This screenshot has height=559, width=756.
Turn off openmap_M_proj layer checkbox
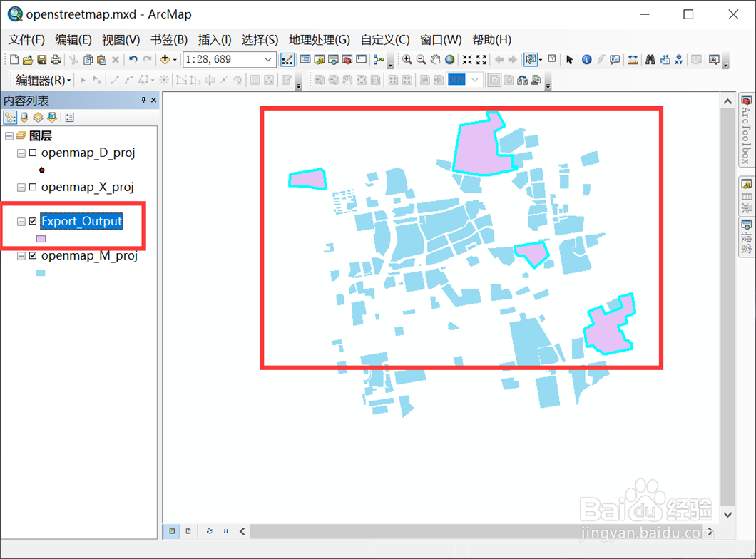pyautogui.click(x=33, y=255)
